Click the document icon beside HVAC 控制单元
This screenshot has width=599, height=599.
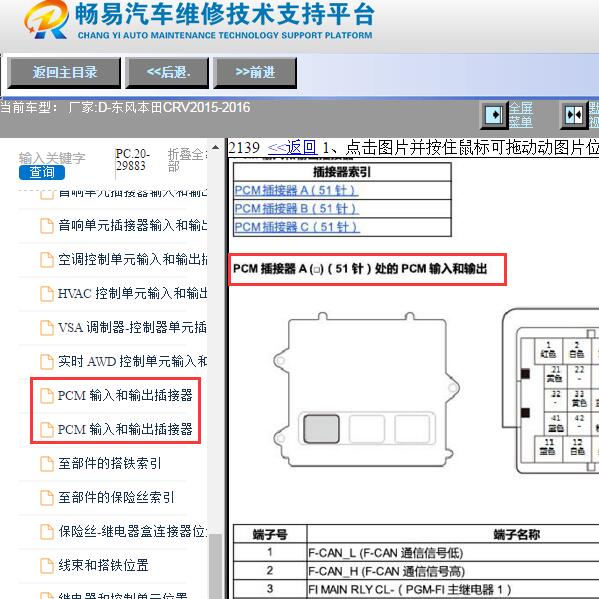coord(47,293)
